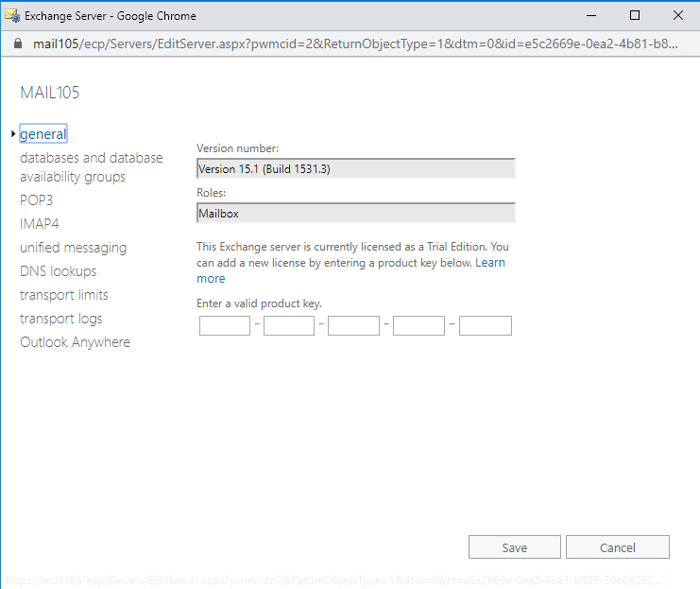Click the Version number field
Image resolution: width=700 pixels, height=589 pixels.
pos(356,168)
